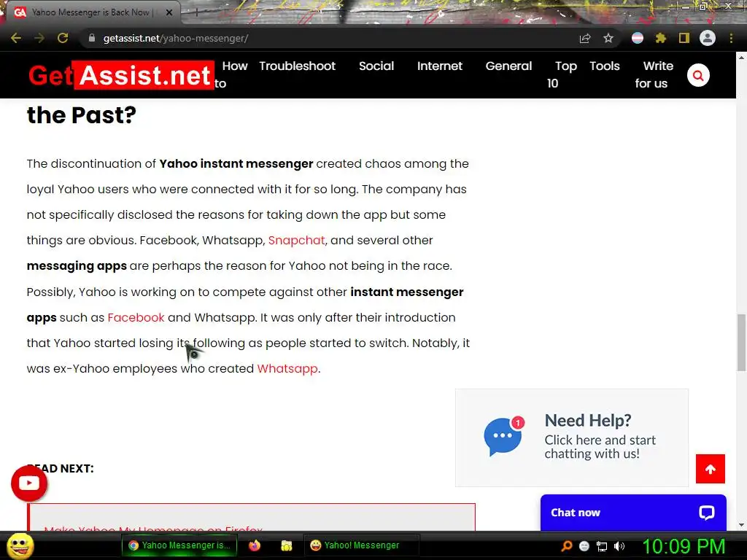Click the striped extension icon in toolbar
Screen dimensions: 747x560
coord(638,38)
